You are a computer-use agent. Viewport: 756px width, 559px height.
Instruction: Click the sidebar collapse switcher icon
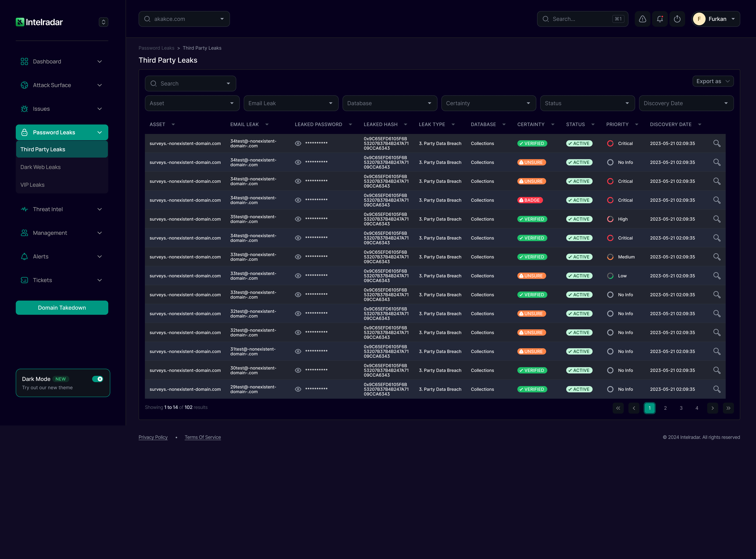(103, 22)
